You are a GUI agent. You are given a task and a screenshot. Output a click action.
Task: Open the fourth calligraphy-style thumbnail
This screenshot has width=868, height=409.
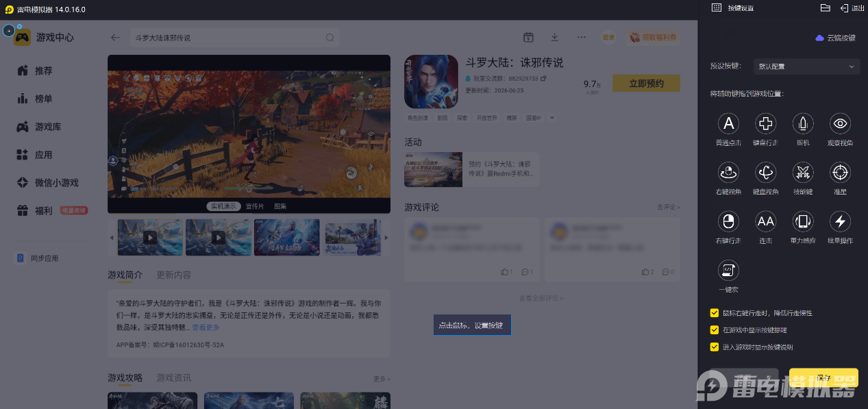coord(352,238)
